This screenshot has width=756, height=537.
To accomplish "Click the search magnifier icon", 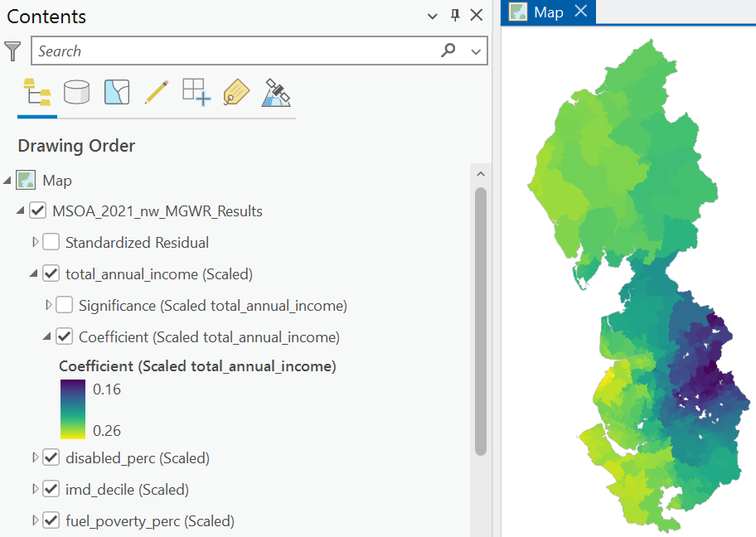I will coord(448,50).
